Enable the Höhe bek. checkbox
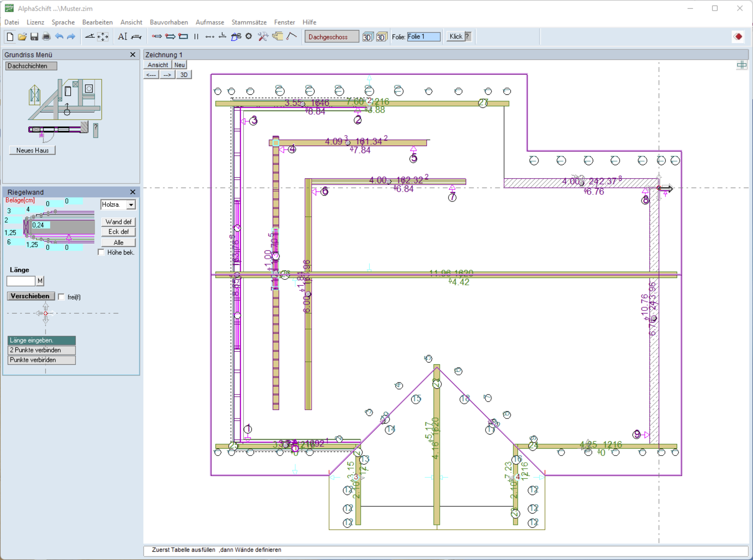Image resolution: width=753 pixels, height=560 pixels. tap(101, 252)
